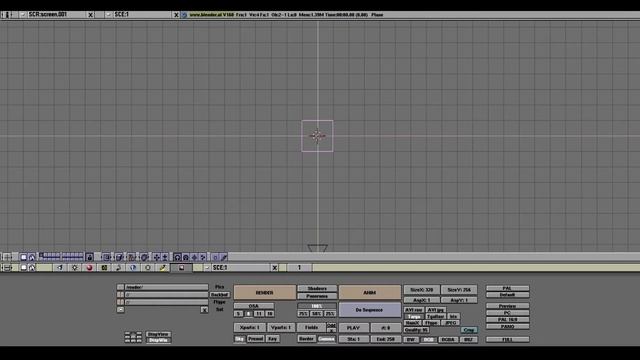Apply FULL preset

pos(507,339)
